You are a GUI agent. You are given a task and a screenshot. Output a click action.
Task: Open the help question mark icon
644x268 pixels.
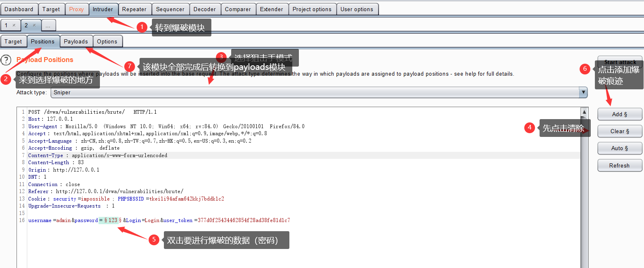pyautogui.click(x=6, y=60)
